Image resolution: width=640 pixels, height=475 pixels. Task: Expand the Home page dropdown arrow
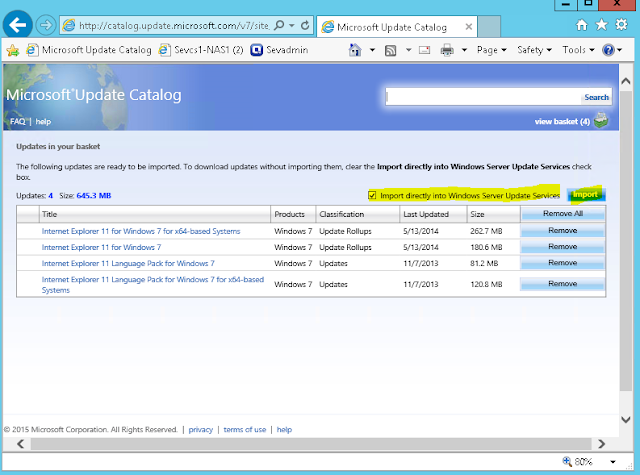click(372, 50)
